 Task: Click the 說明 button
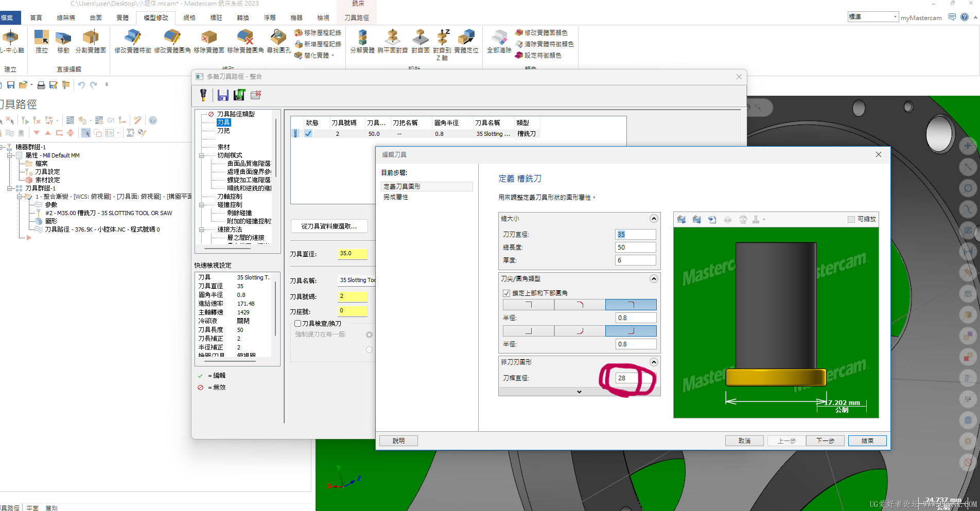398,441
